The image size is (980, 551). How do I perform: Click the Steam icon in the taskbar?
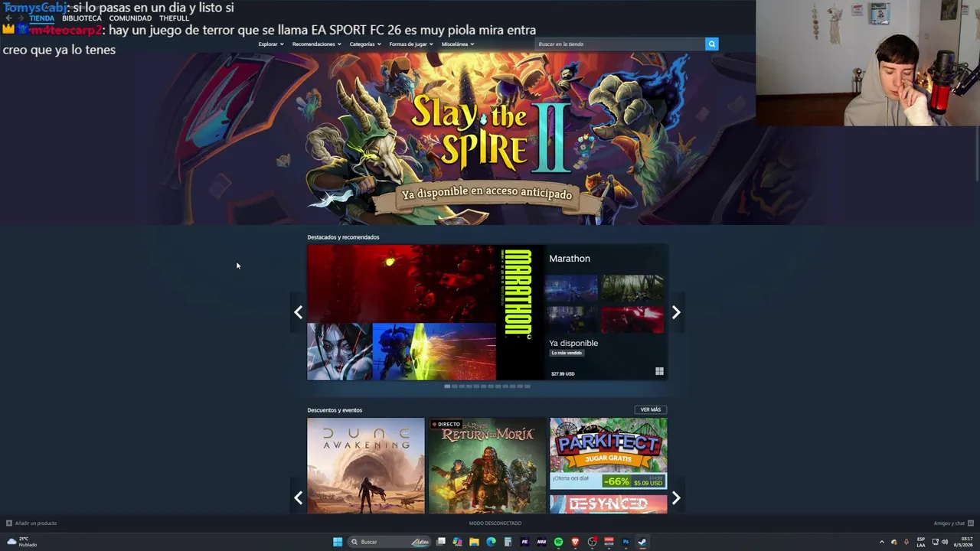coord(642,542)
